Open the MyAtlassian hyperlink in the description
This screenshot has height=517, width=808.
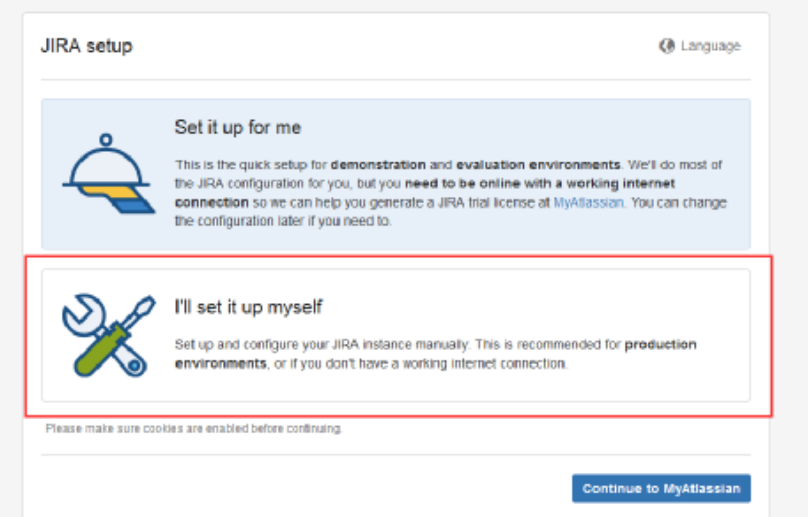coord(588,203)
